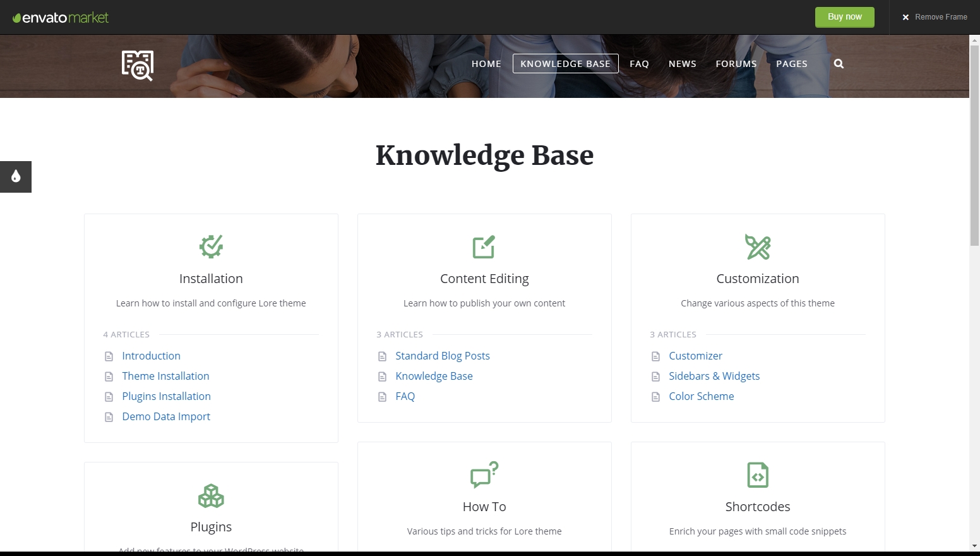Viewport: 980px width, 556px height.
Task: Open the color droplet style switcher
Action: [x=16, y=176]
